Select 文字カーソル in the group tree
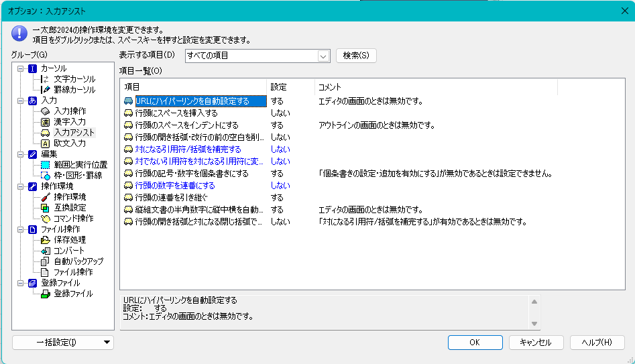Viewport: 635px width, 364px height. click(x=74, y=78)
